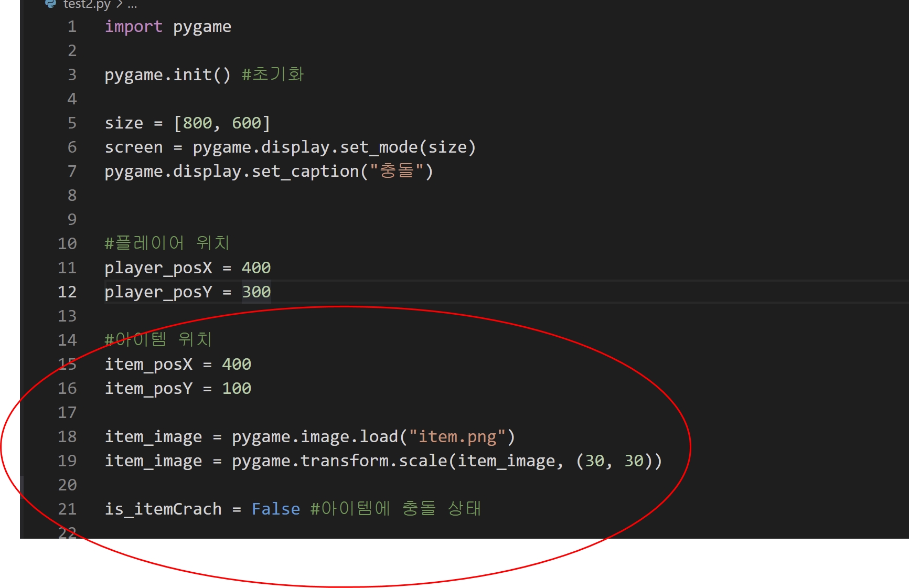This screenshot has height=588, width=909.
Task: Click 'item_image' at the start of line 19
Action: [x=153, y=461]
